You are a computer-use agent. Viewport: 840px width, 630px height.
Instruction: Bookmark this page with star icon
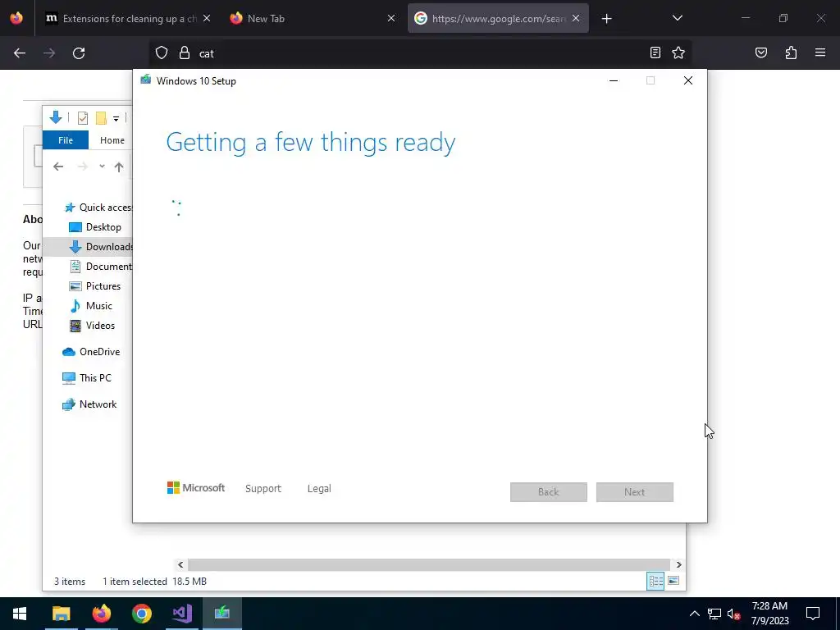pyautogui.click(x=678, y=52)
